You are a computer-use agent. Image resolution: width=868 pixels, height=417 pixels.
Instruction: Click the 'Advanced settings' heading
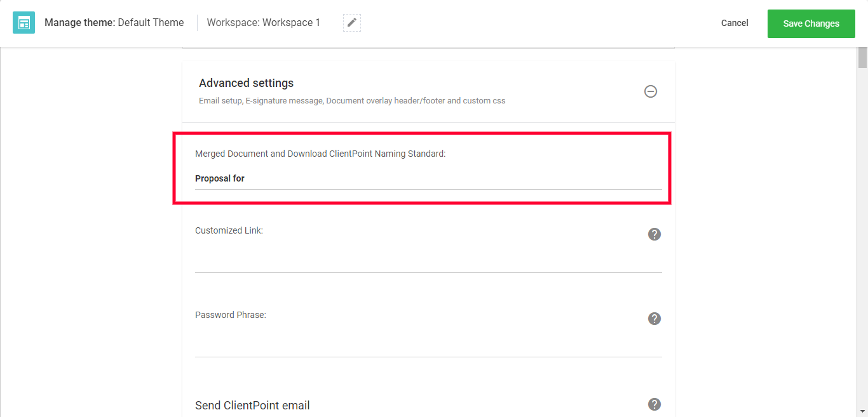tap(246, 83)
